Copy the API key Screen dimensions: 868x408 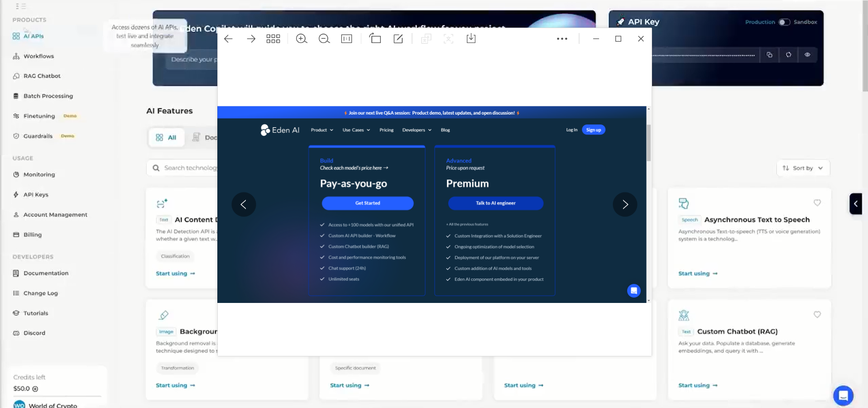tap(769, 55)
